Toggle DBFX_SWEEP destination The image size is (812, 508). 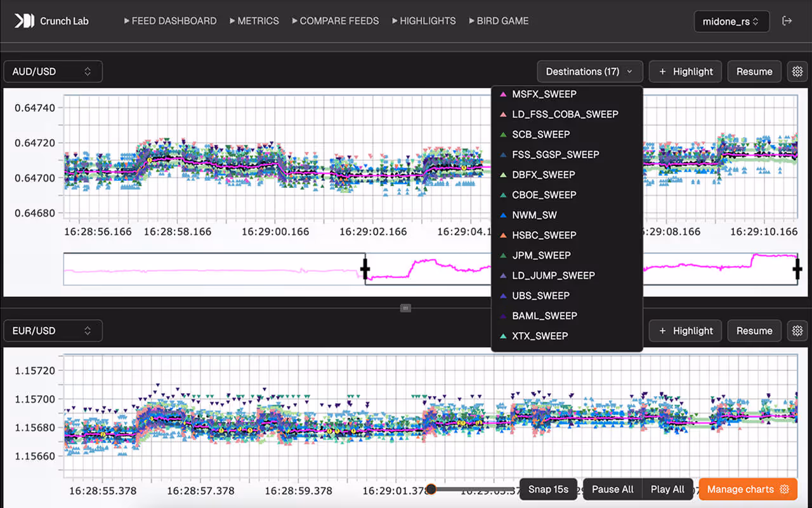(567, 175)
